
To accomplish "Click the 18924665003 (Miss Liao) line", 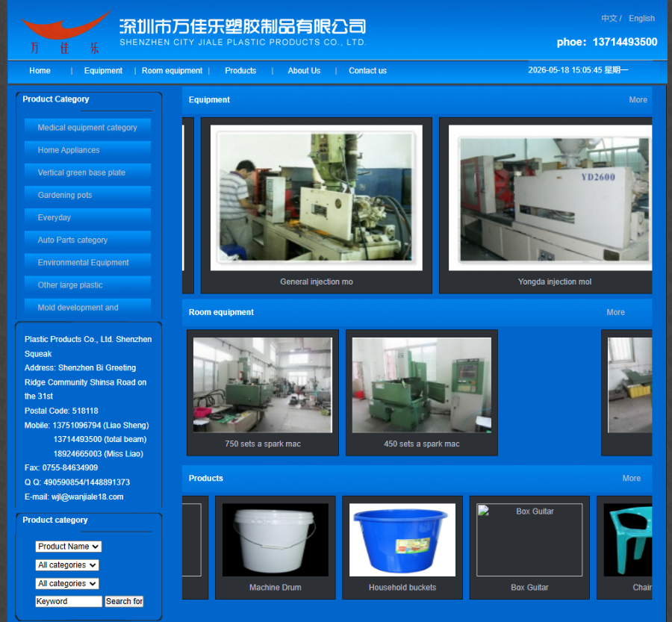I will pos(98,453).
